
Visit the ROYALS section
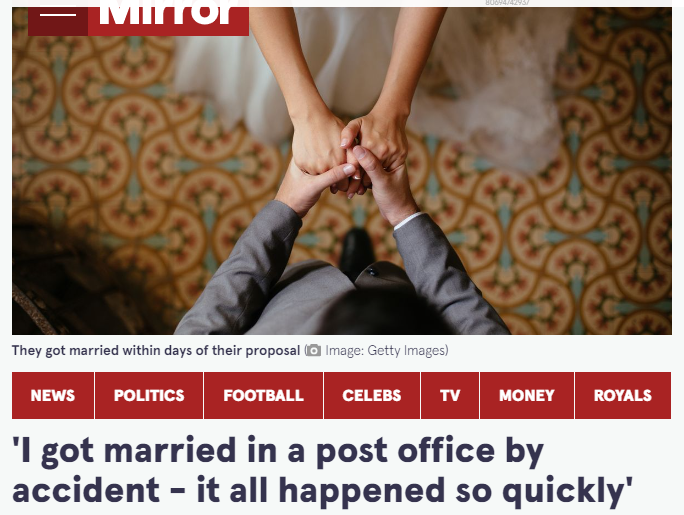point(623,396)
